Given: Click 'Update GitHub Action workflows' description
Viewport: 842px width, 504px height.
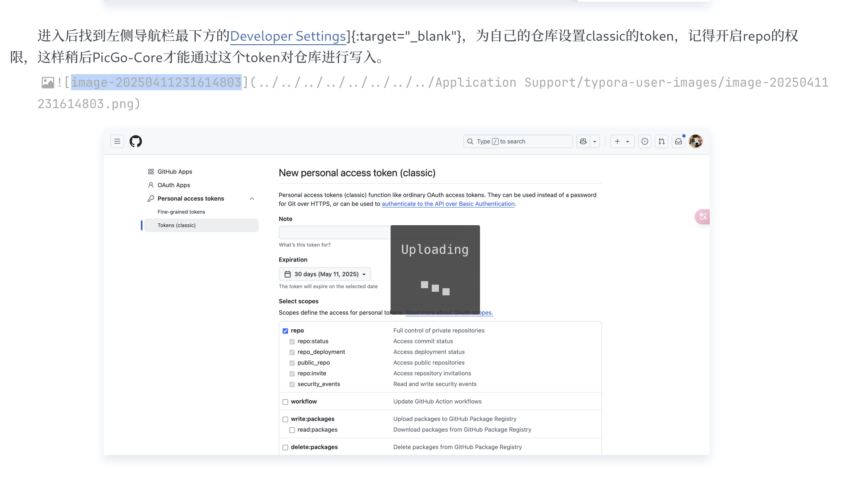Looking at the screenshot, I should pyautogui.click(x=438, y=402).
